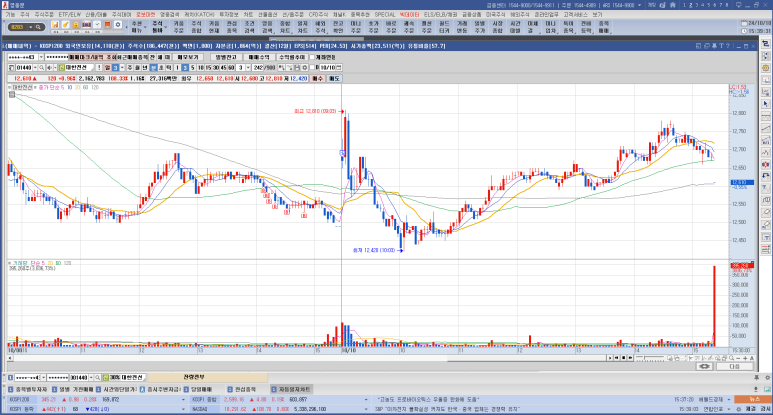Viewport: 773px width, 415px height.
Task: Select the cursor arrow tool in right sidebar
Action: point(766,104)
